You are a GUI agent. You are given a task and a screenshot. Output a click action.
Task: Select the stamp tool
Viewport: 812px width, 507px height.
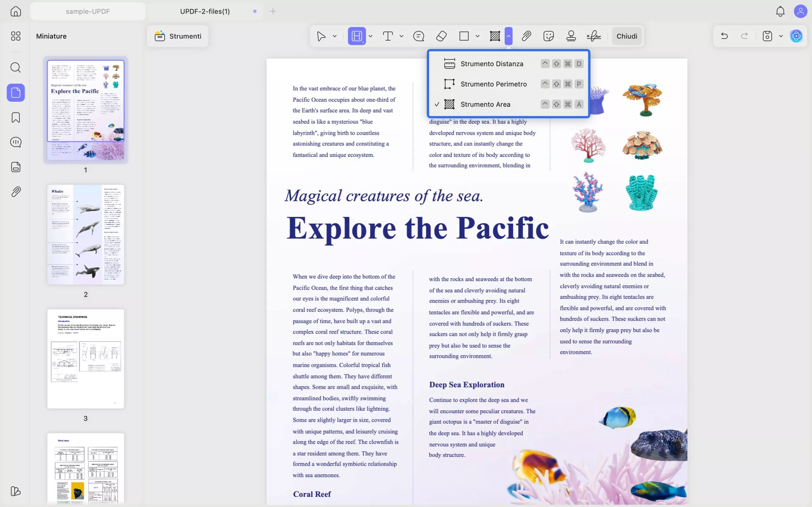[571, 36]
